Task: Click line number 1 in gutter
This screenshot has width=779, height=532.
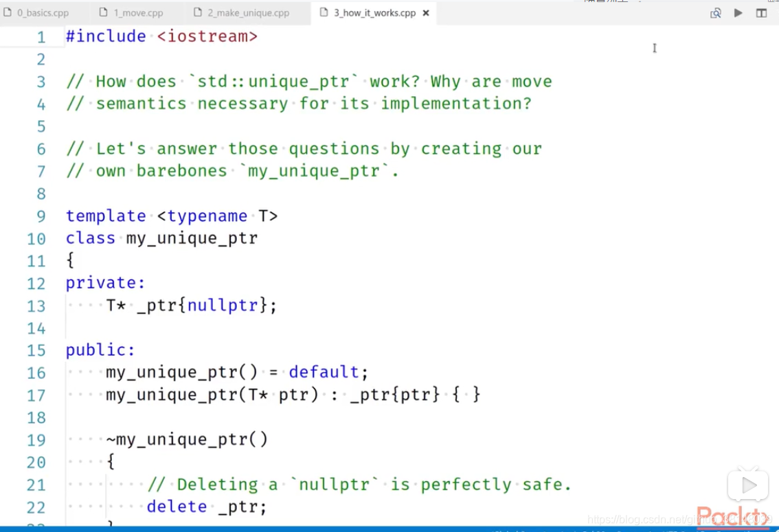Action: tap(41, 37)
